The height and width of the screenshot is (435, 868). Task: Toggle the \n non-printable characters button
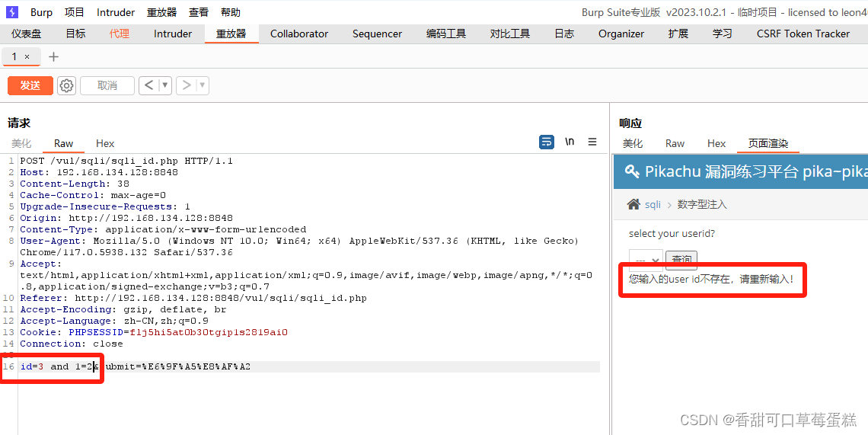(x=570, y=142)
